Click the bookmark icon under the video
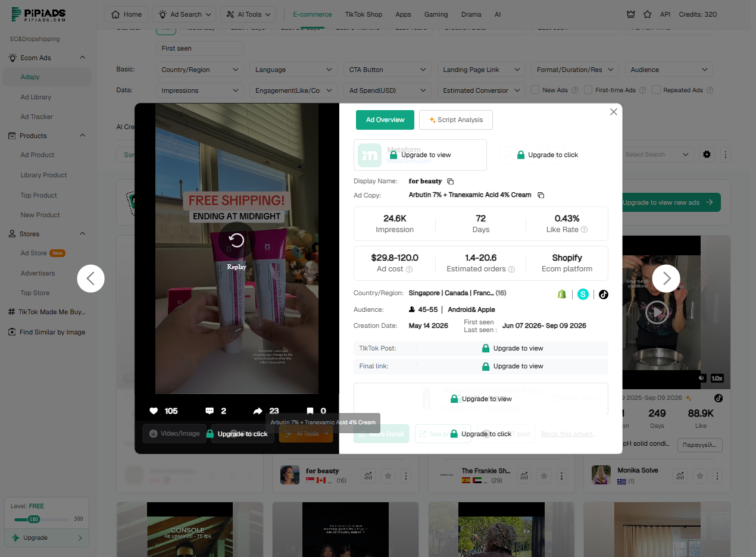The height and width of the screenshot is (557, 756). pos(310,411)
